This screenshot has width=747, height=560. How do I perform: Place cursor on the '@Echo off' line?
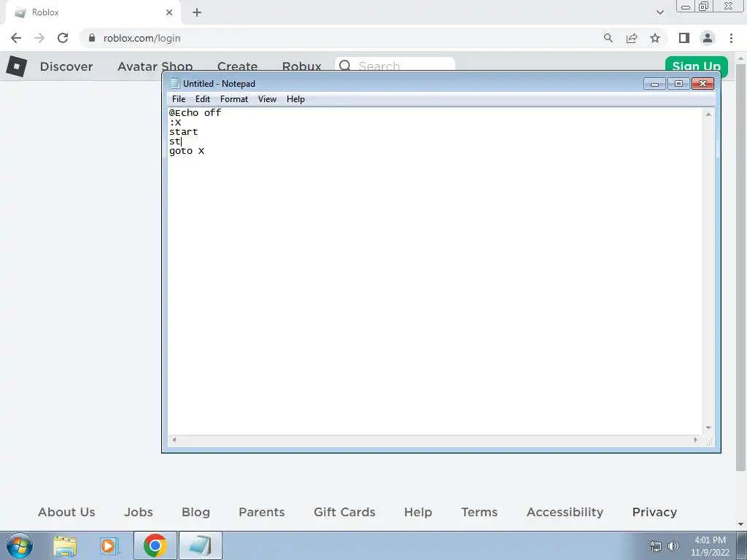click(x=195, y=113)
